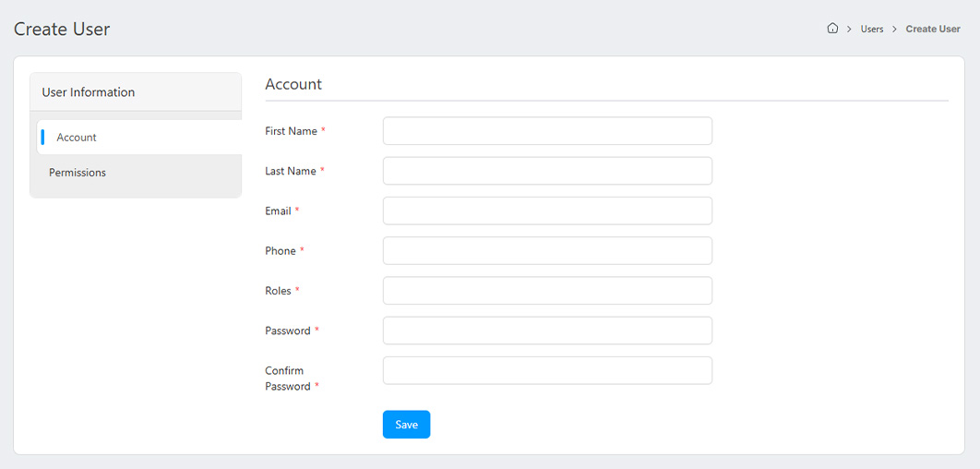980x469 pixels.
Task: Click the First Name input field
Action: click(547, 131)
